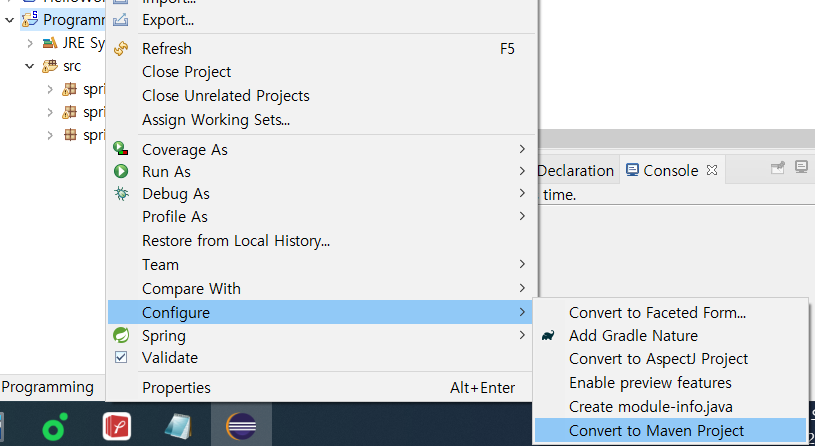This screenshot has height=446, width=815.
Task: Open the red document app taskbar icon
Action: pos(117,426)
